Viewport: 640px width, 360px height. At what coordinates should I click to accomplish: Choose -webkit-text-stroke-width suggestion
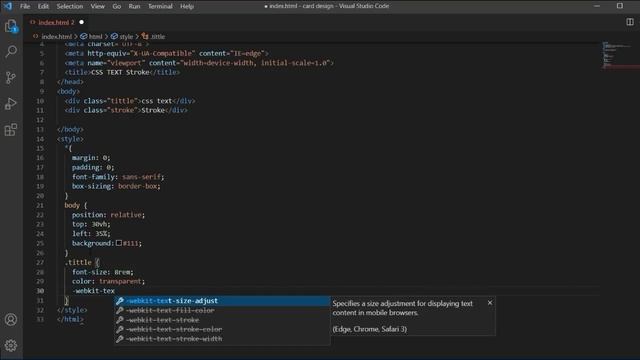click(222, 339)
